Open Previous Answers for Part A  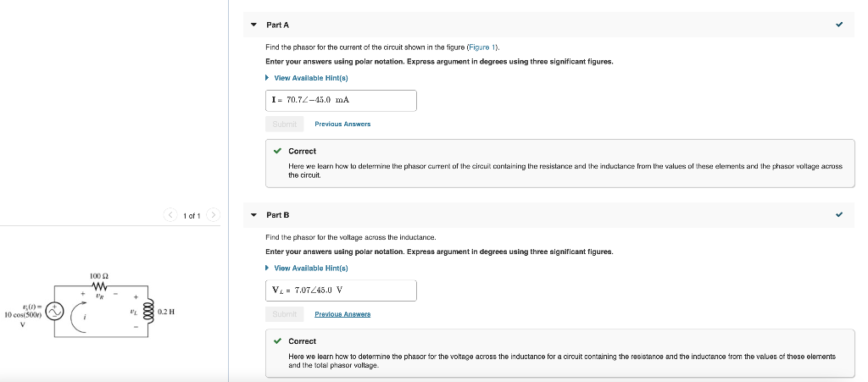click(342, 124)
